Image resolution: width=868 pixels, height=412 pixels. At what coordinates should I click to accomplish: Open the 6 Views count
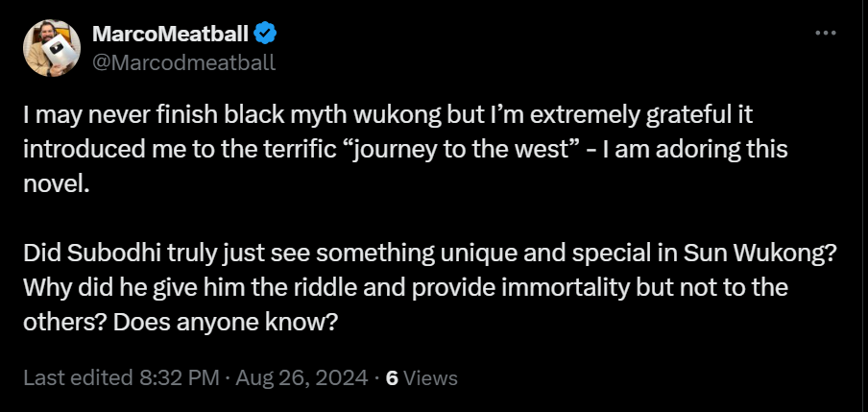click(x=422, y=378)
